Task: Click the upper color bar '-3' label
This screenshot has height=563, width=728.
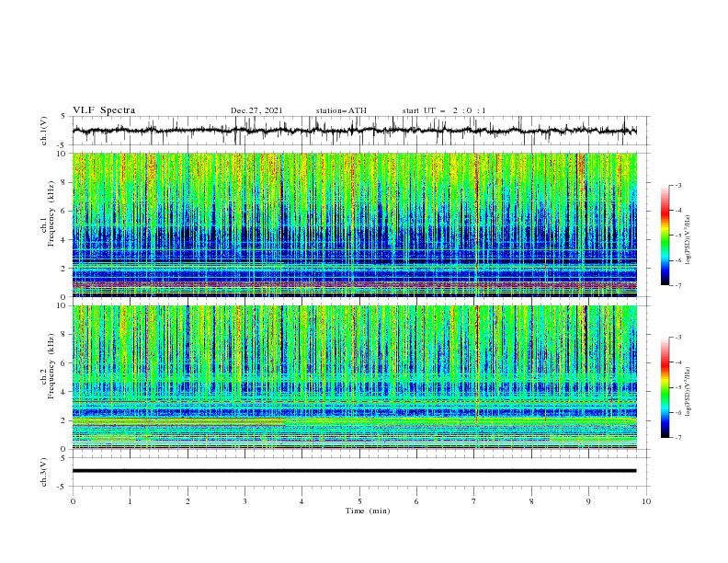Action: 677,185
